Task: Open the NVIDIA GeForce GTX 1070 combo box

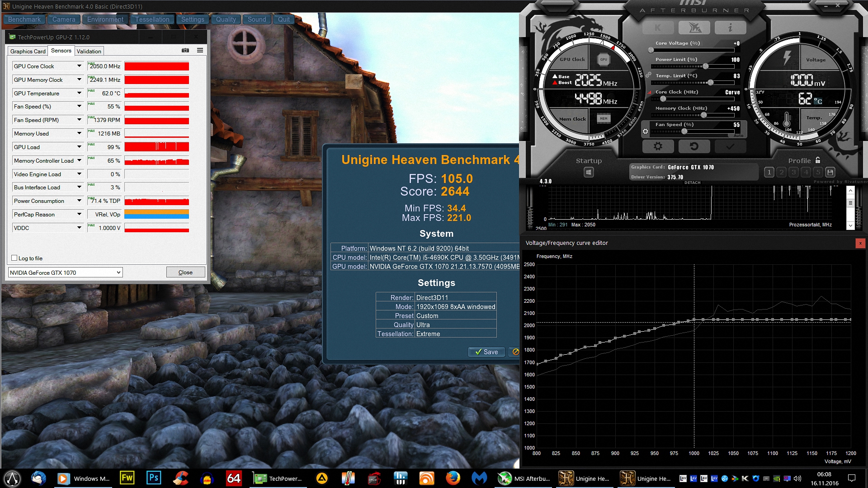Action: coord(66,272)
